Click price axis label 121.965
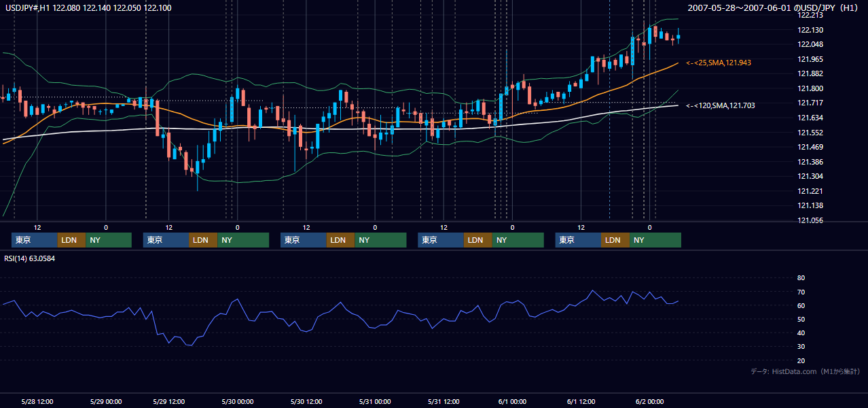This screenshot has height=408, width=868. (811, 59)
